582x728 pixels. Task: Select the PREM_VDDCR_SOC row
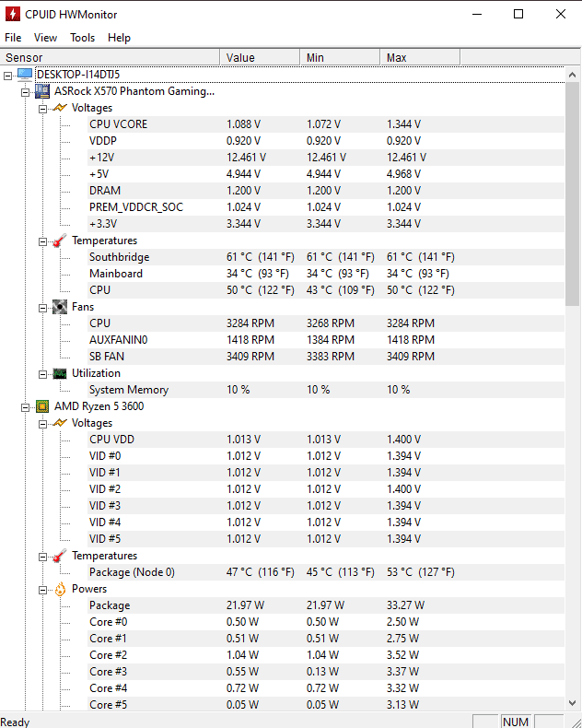click(x=326, y=207)
